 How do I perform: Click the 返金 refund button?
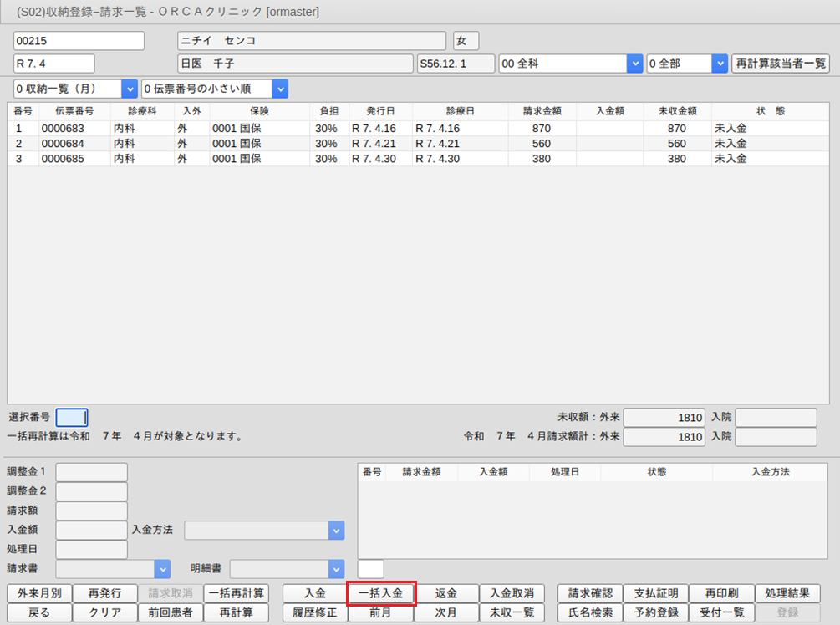click(x=446, y=593)
